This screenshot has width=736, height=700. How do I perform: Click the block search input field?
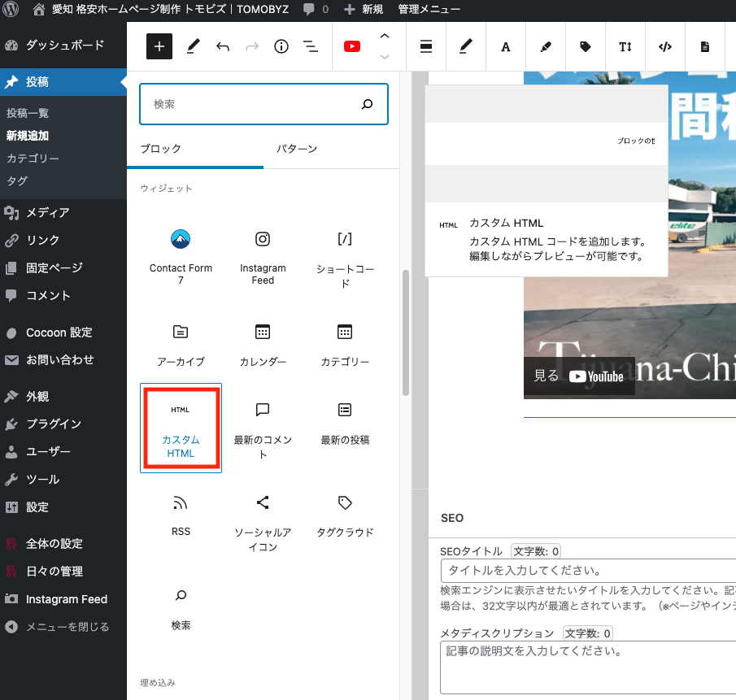click(252, 104)
